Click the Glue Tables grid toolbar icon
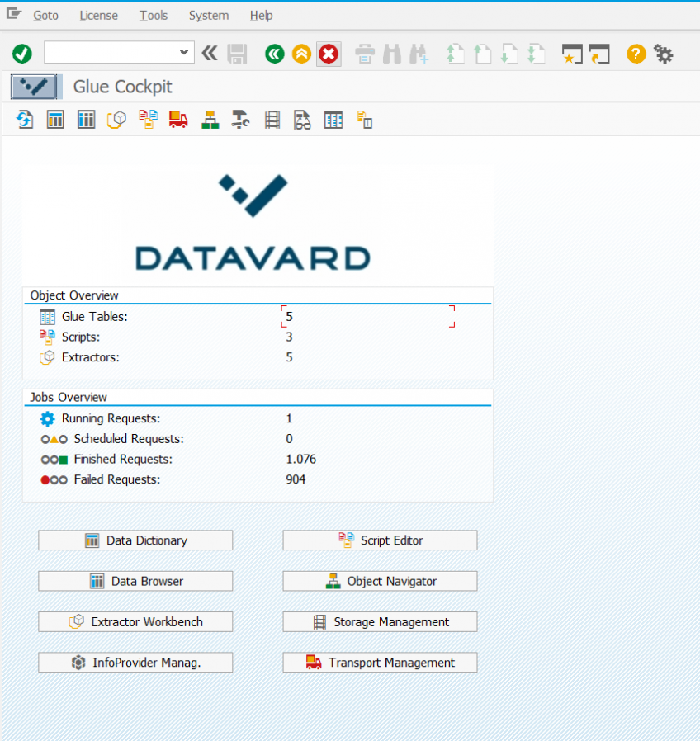This screenshot has height=741, width=700. (x=333, y=120)
